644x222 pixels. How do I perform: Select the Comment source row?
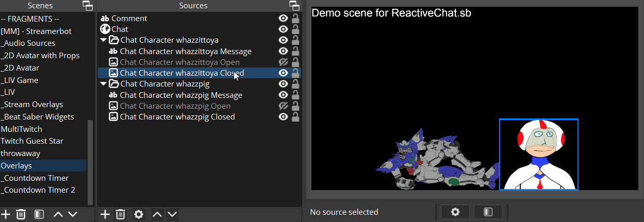pos(200,19)
